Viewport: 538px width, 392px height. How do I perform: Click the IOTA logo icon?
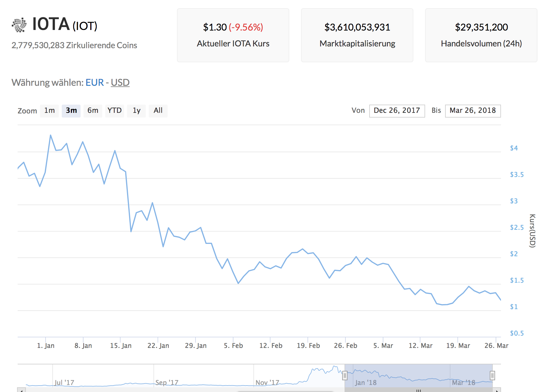[x=19, y=25]
